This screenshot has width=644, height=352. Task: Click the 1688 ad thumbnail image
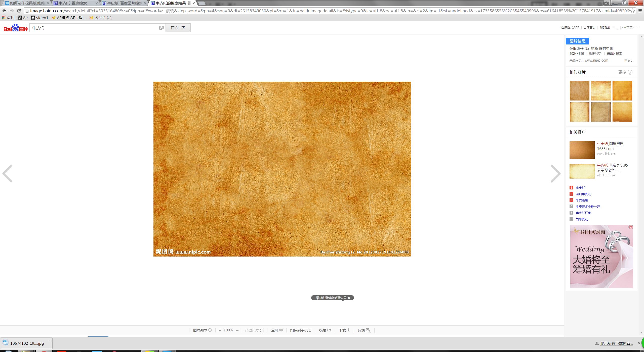tap(582, 150)
